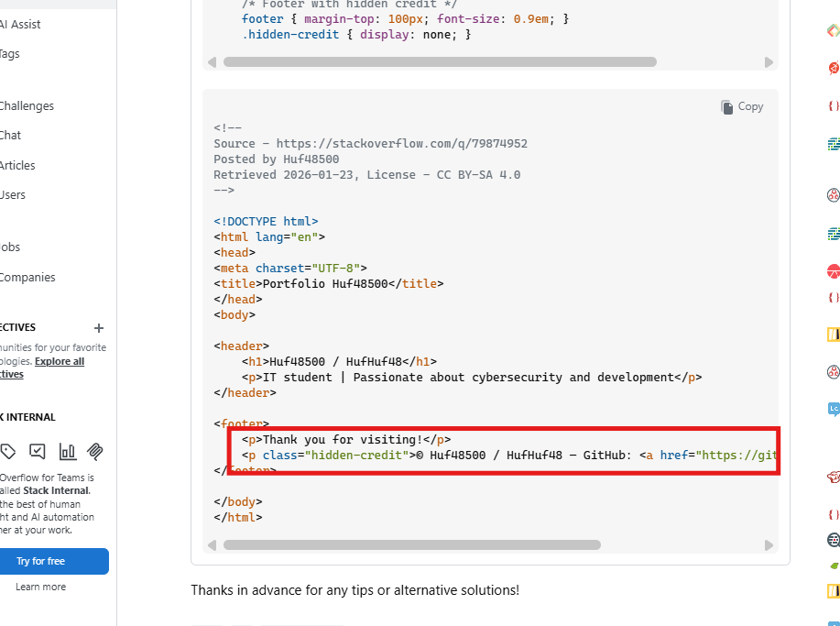Click the paperclip icon under Stack Internal

pyautogui.click(x=95, y=451)
